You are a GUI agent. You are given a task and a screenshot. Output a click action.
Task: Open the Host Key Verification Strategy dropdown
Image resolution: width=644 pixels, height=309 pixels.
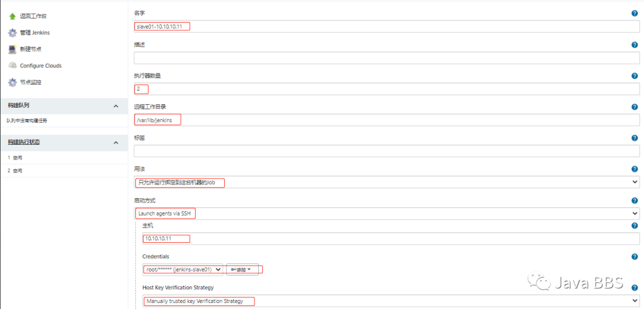click(x=391, y=301)
